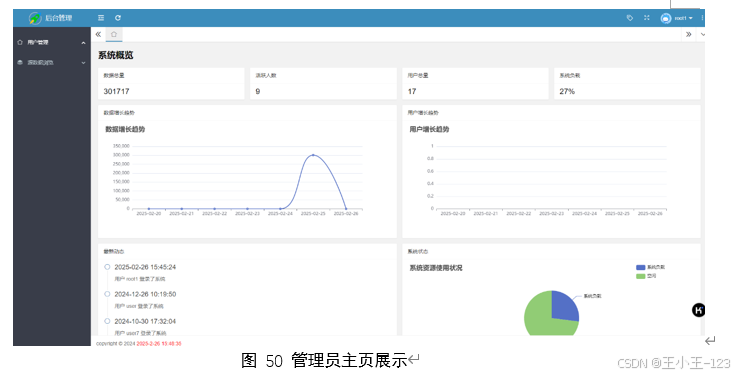Click the user total value 17
The image size is (742, 376).
click(412, 91)
